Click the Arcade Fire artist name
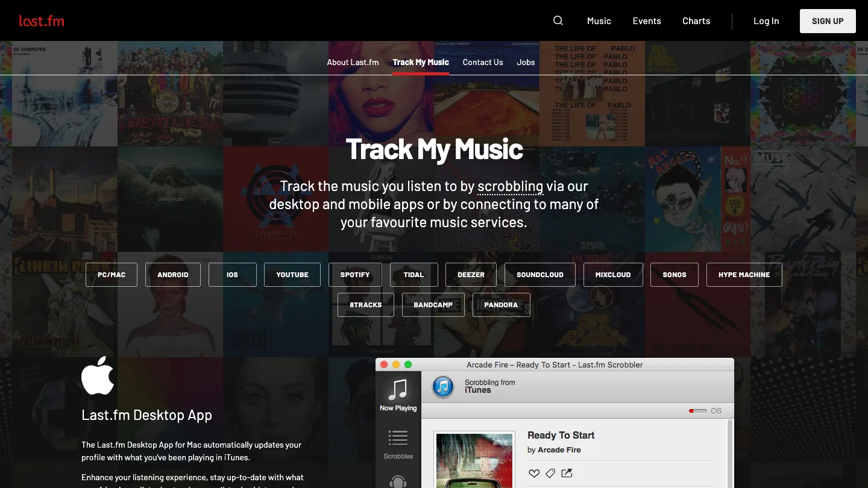 click(x=559, y=450)
